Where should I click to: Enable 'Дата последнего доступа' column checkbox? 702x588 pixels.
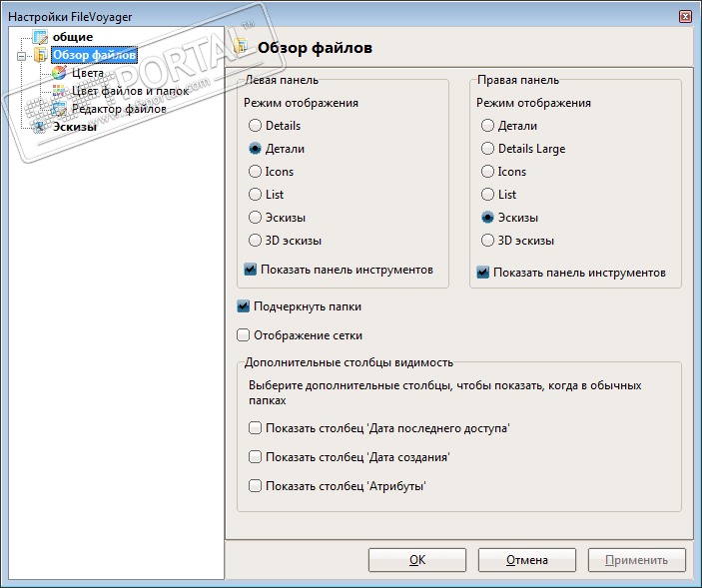point(255,428)
